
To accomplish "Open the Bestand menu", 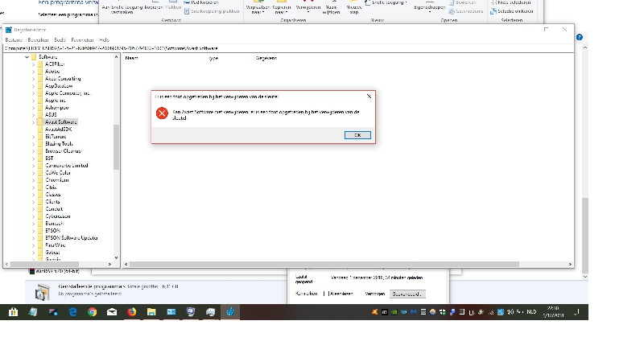I will pos(14,39).
